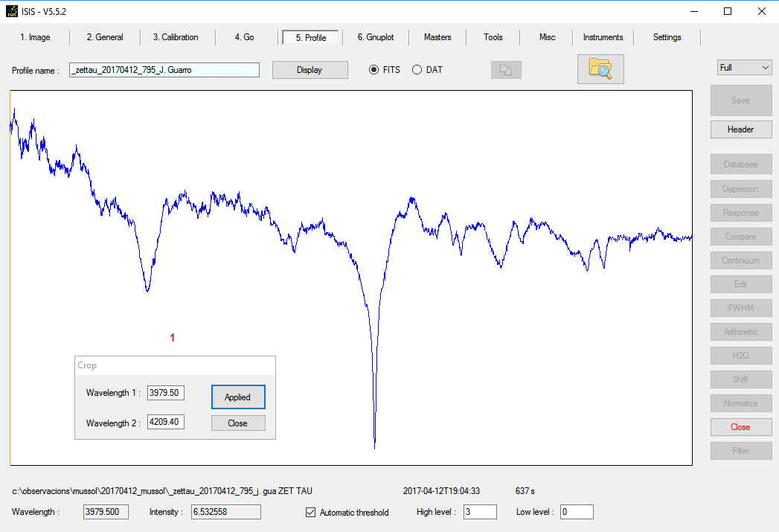Click the Profile name text field
The width and height of the screenshot is (779, 532).
164,70
